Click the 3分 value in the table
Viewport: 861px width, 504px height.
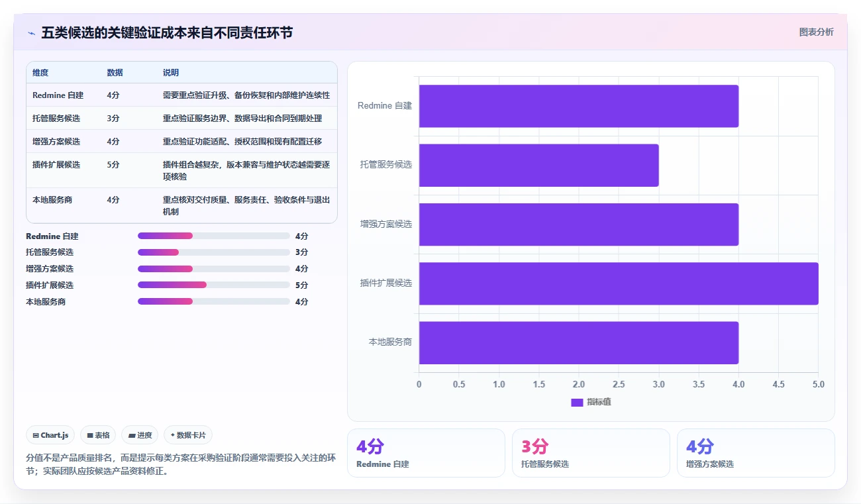[x=113, y=118]
